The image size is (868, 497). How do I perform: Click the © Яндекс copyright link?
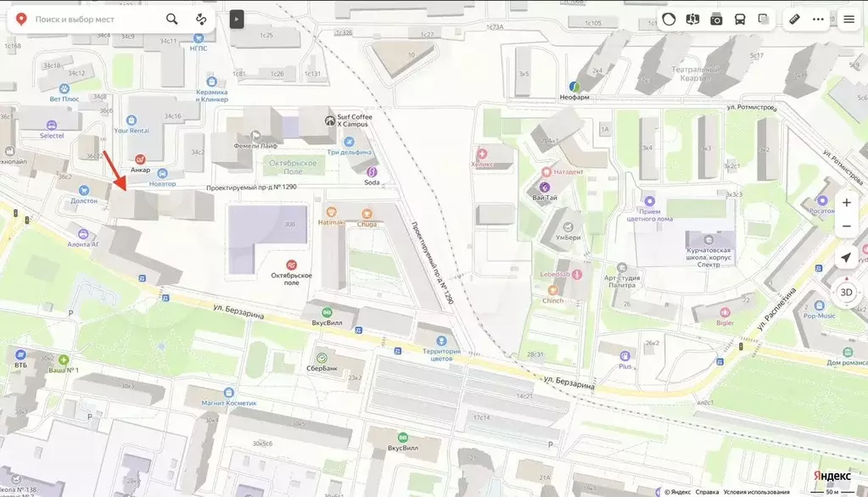678,492
